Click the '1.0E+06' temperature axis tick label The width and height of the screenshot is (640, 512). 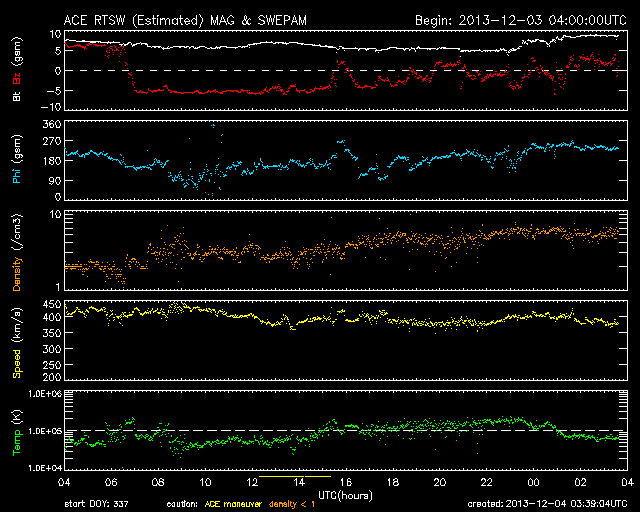45,394
